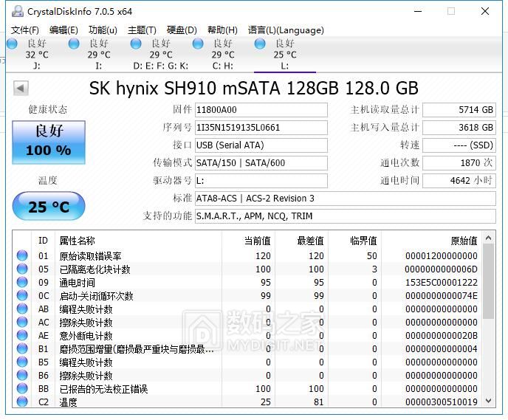
Task: Click the power on hours 4642 小时
Action: click(459, 181)
